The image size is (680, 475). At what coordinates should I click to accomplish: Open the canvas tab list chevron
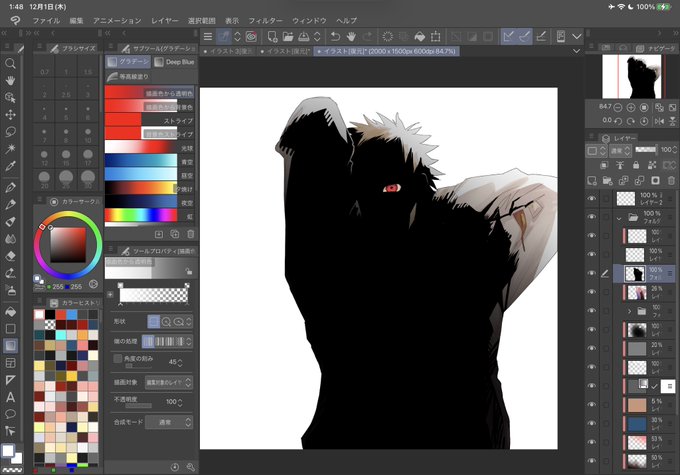[576, 51]
